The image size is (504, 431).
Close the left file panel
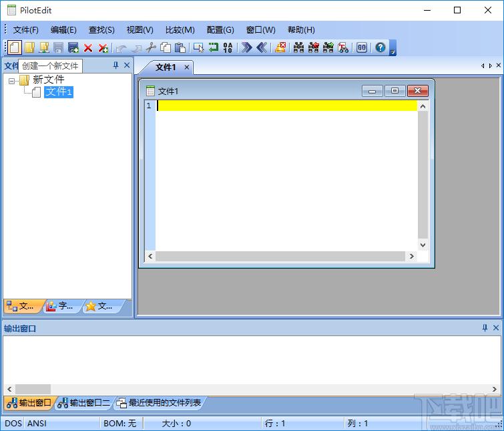(x=127, y=65)
